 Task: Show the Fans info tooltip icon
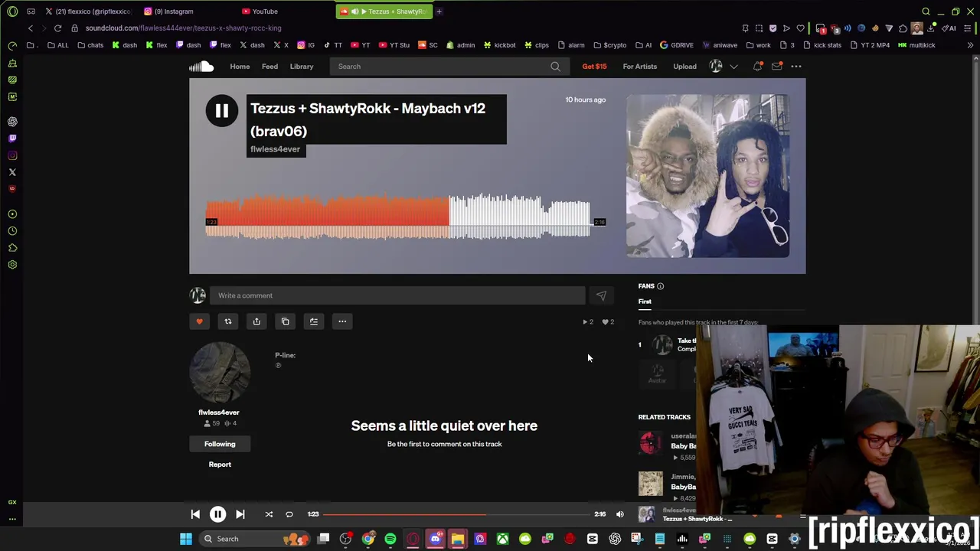tap(660, 286)
